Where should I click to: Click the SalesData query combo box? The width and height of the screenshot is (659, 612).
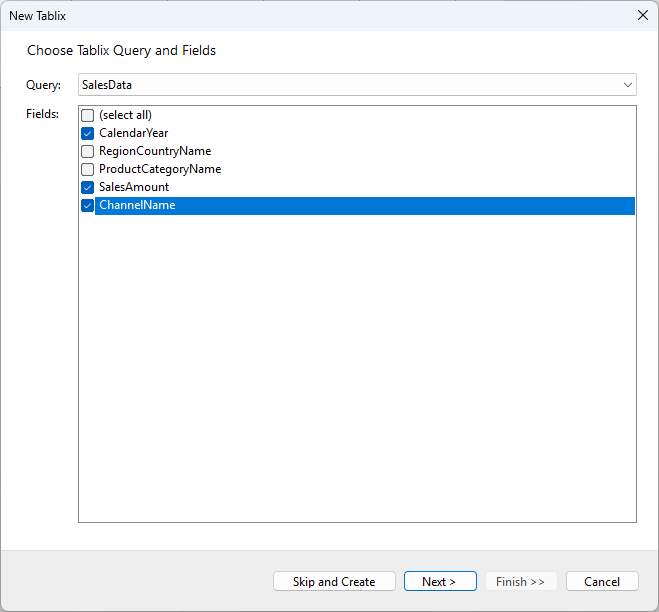357,85
